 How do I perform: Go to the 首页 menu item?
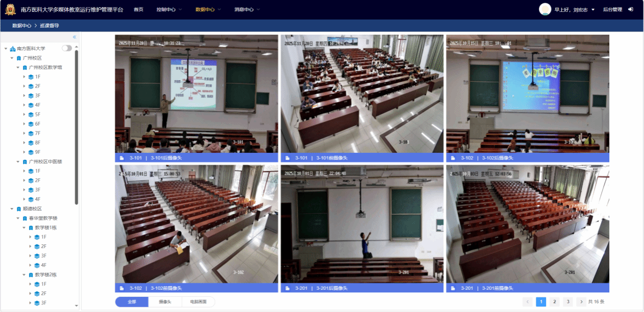point(139,10)
